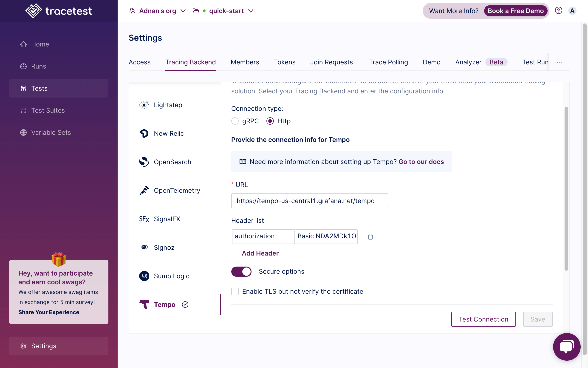The height and width of the screenshot is (368, 588).
Task: Switch to the Test Run tab
Action: [x=535, y=62]
